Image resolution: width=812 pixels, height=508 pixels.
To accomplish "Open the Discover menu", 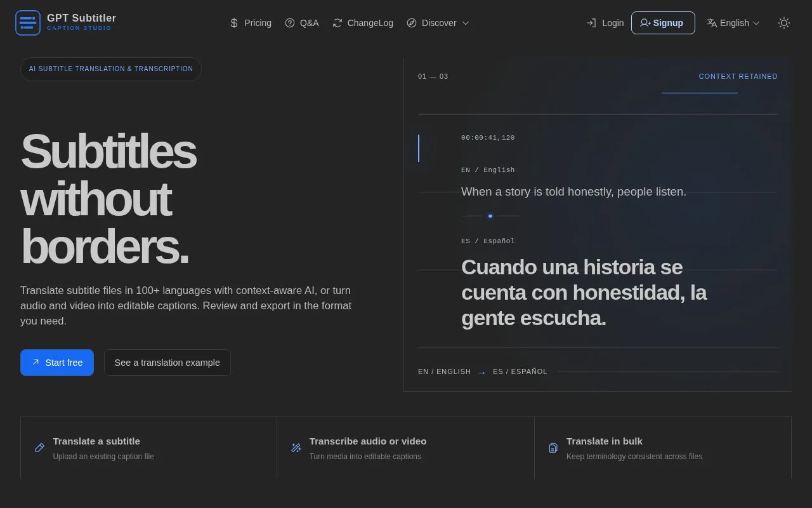I will [x=438, y=23].
